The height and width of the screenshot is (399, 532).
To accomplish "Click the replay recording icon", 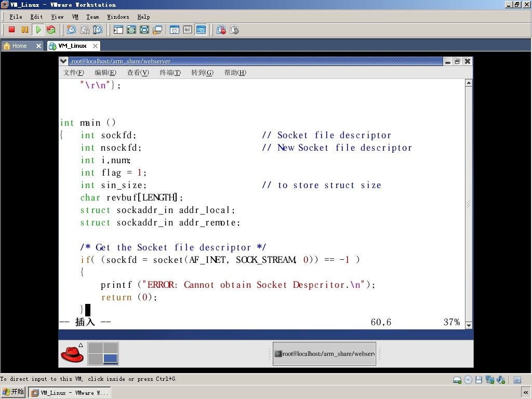I will (x=234, y=30).
